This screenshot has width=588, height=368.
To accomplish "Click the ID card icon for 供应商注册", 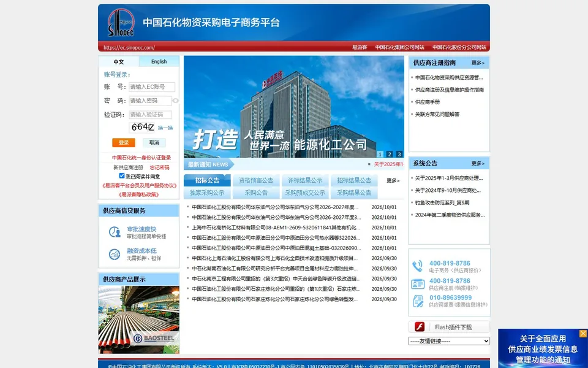I will (417, 284).
